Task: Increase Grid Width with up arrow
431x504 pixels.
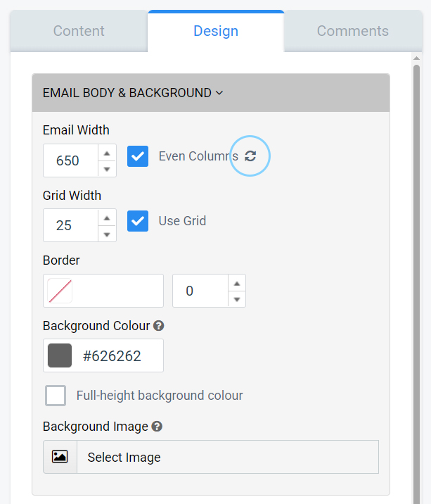Action: tap(107, 218)
